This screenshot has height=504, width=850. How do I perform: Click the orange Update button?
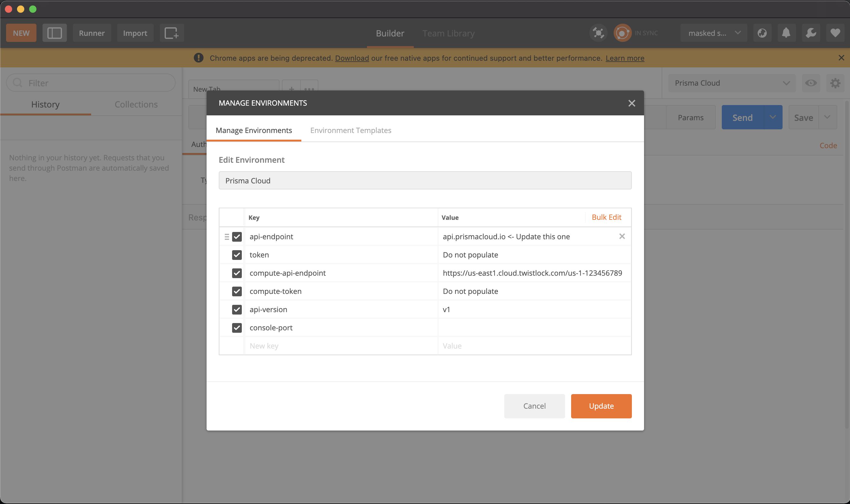tap(601, 406)
